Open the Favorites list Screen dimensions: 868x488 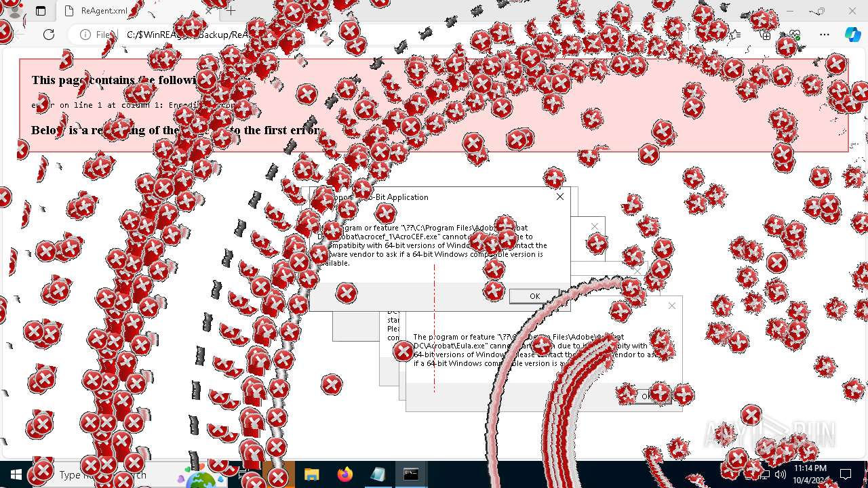(x=736, y=35)
